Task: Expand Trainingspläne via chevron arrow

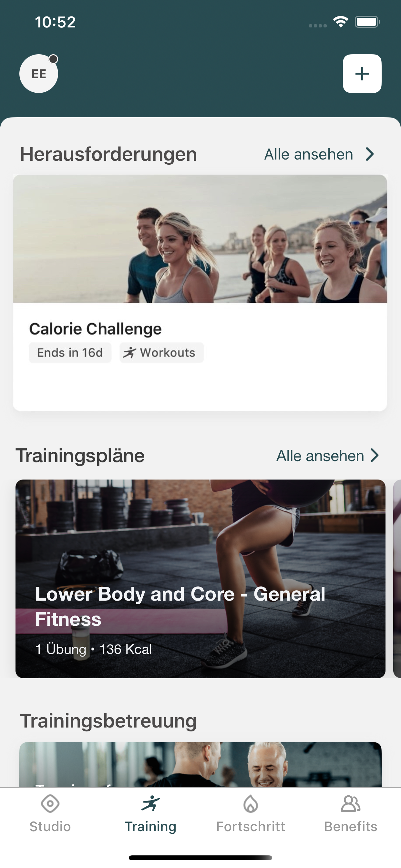Action: pos(375,456)
